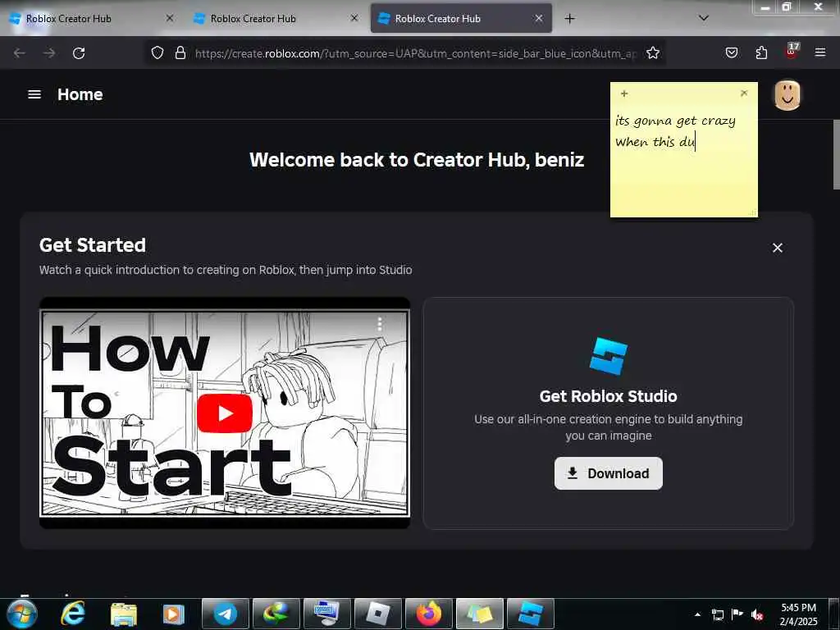The height and width of the screenshot is (630, 840).
Task: Bookmark this page with the star
Action: 652,53
